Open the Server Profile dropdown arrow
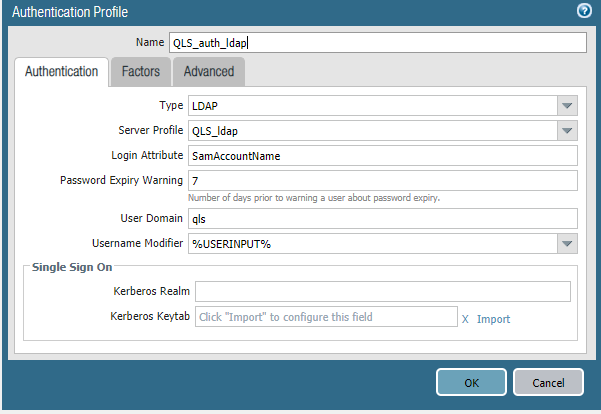Viewport: 601px width, 414px height. click(x=567, y=130)
